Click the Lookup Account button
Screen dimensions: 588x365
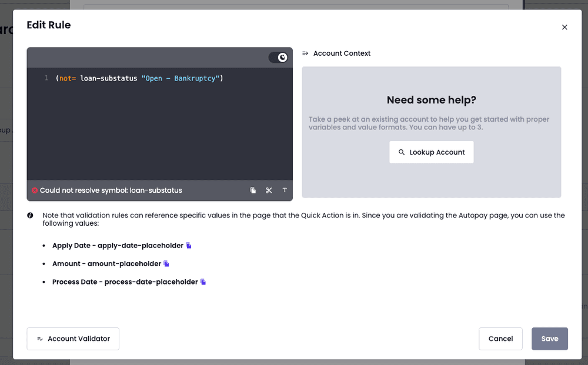point(431,152)
